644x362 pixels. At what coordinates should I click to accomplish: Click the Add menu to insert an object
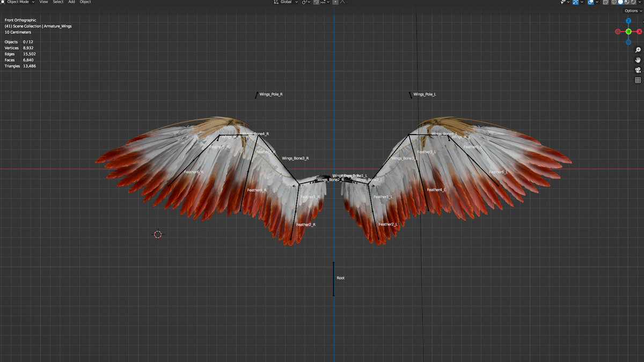point(71,2)
